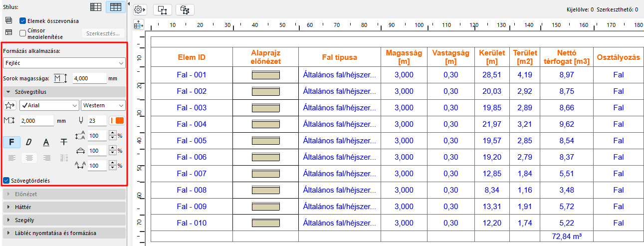Click the title row icon beside Címsor megjelenítése

[8, 33]
